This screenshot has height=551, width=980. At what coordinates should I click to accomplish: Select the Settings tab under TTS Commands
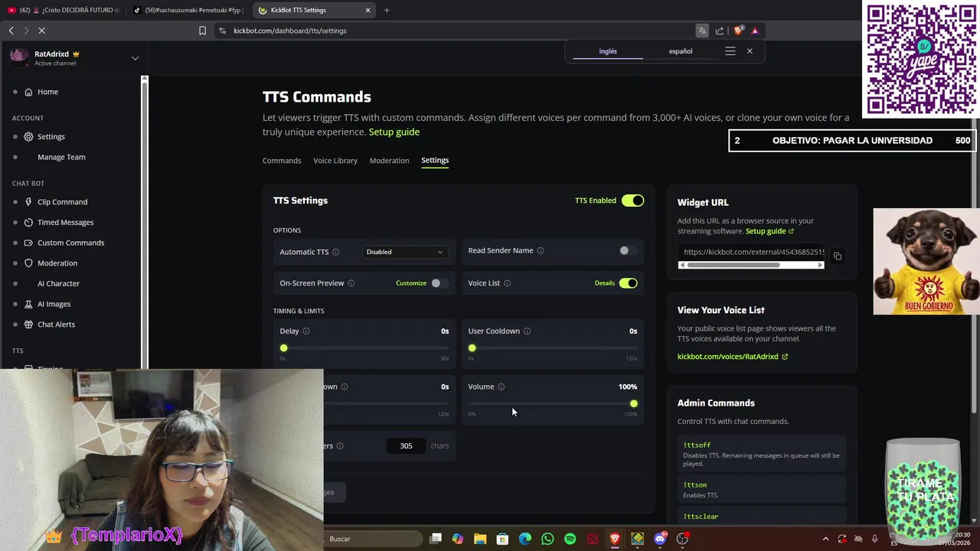[435, 160]
